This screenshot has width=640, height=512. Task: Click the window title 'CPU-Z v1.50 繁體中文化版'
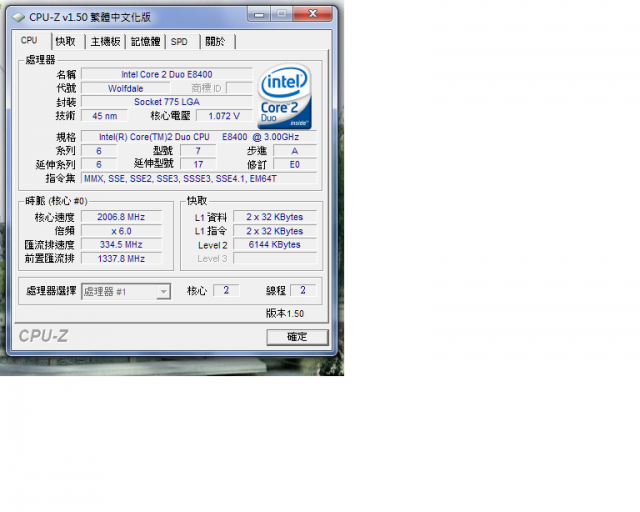coord(90,17)
